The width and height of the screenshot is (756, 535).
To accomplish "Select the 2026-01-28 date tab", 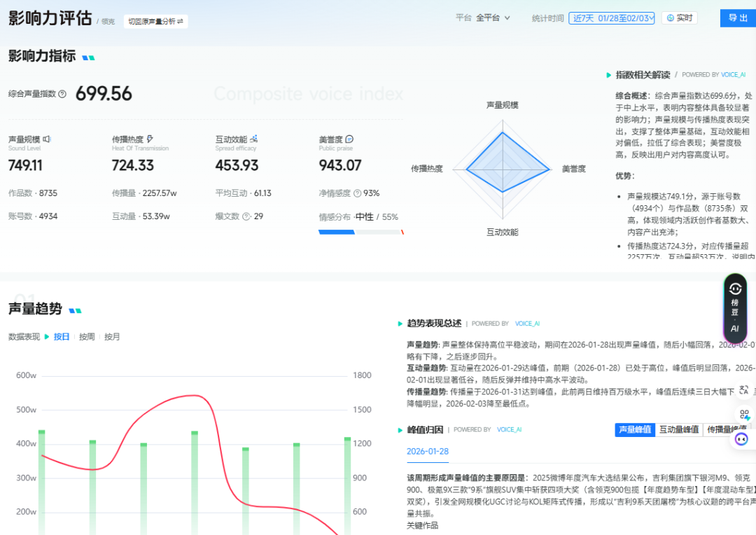I will coord(427,452).
